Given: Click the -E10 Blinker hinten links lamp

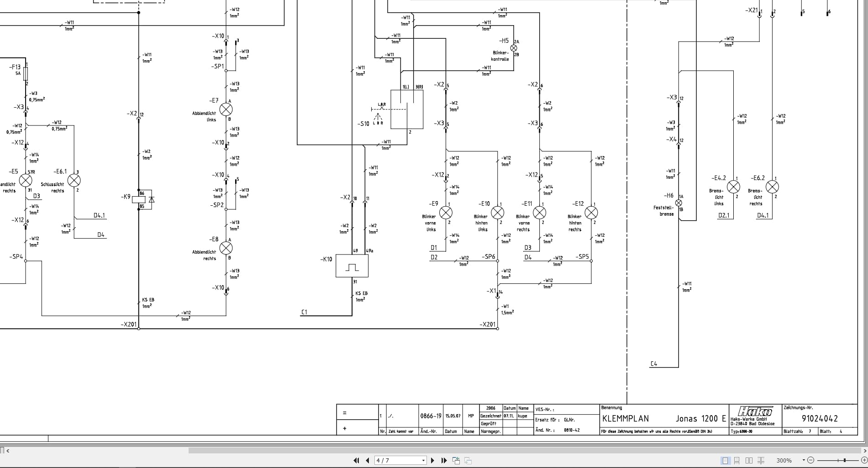Looking at the screenshot, I should click(x=497, y=213).
